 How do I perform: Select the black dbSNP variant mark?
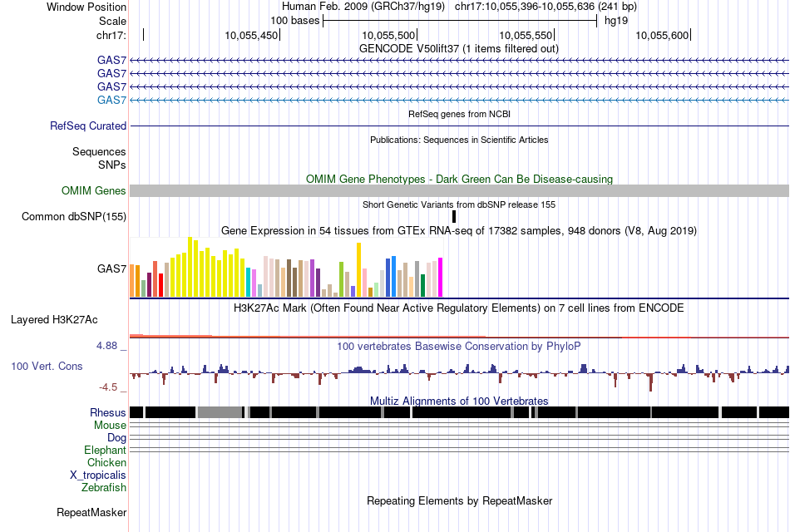(454, 217)
